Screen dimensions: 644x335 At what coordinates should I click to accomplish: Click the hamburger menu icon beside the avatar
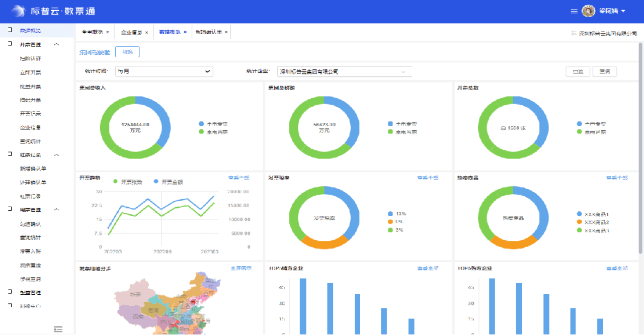pyautogui.click(x=574, y=11)
